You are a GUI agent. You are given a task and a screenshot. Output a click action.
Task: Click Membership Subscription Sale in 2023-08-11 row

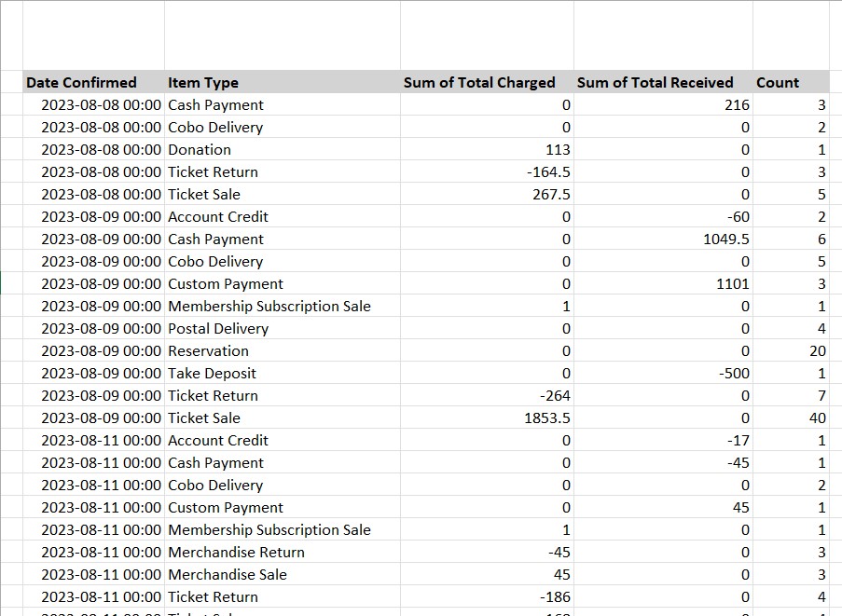click(x=282, y=529)
